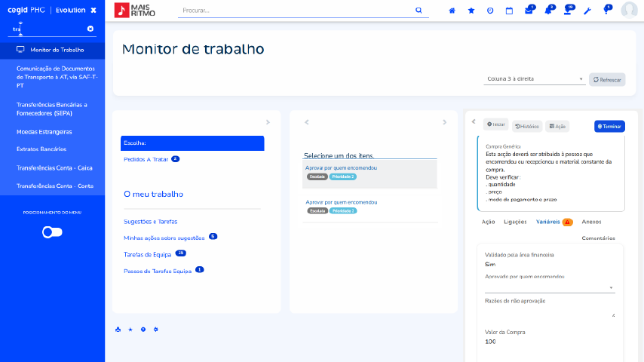Open the 'Coluna 3 à direita' dropdown
Image resolution: width=644 pixels, height=362 pixels.
(x=535, y=79)
